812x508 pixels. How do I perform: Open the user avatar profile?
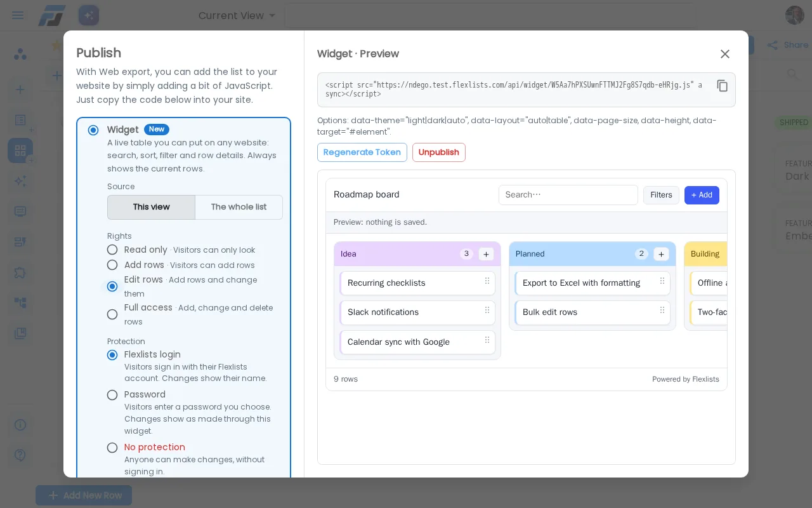794,15
